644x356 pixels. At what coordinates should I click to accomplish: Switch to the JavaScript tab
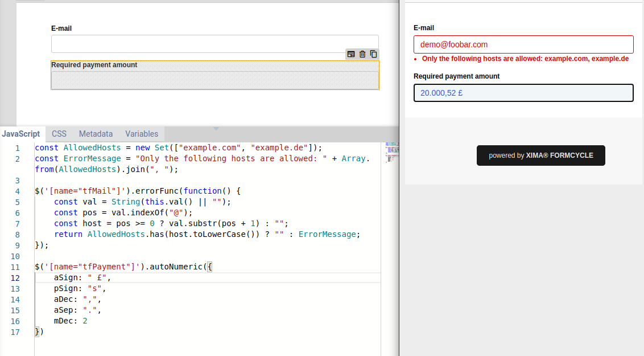point(21,134)
